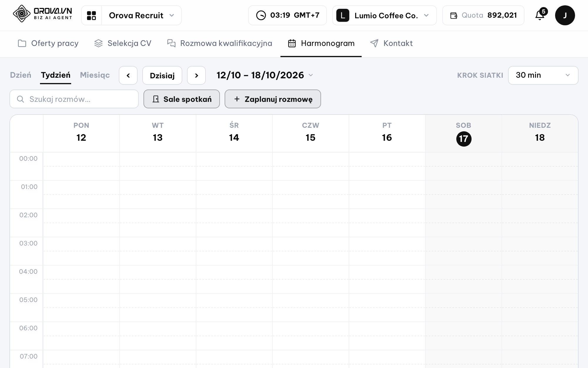This screenshot has width=588, height=368.
Task: Focus the Szukaj rozmów search field
Action: coord(74,99)
